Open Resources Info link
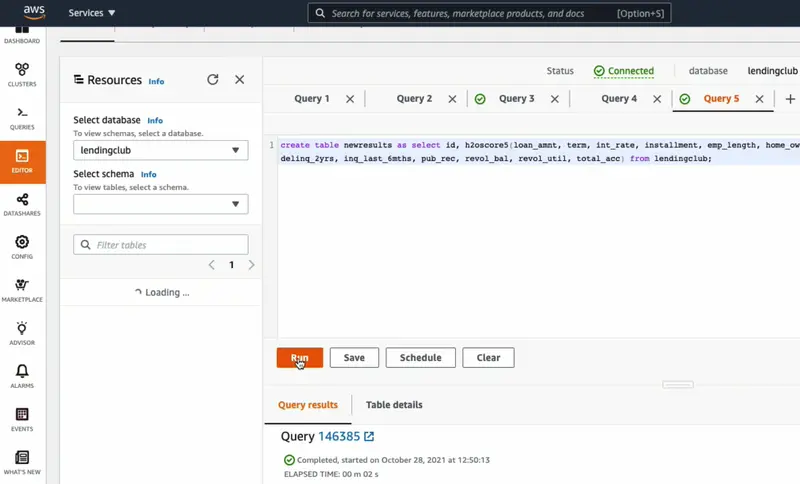The width and height of the screenshot is (800, 484). tap(156, 81)
